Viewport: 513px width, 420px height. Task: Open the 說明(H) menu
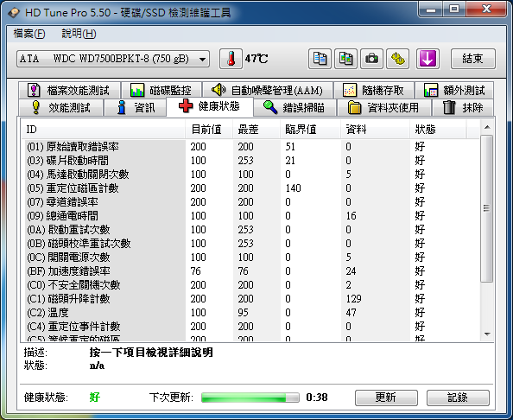pos(79,34)
